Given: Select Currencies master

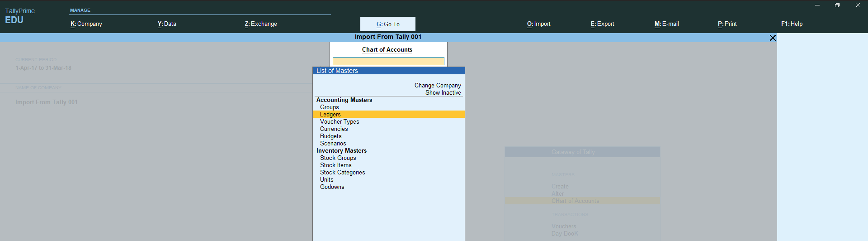Looking at the screenshot, I should click(334, 129).
